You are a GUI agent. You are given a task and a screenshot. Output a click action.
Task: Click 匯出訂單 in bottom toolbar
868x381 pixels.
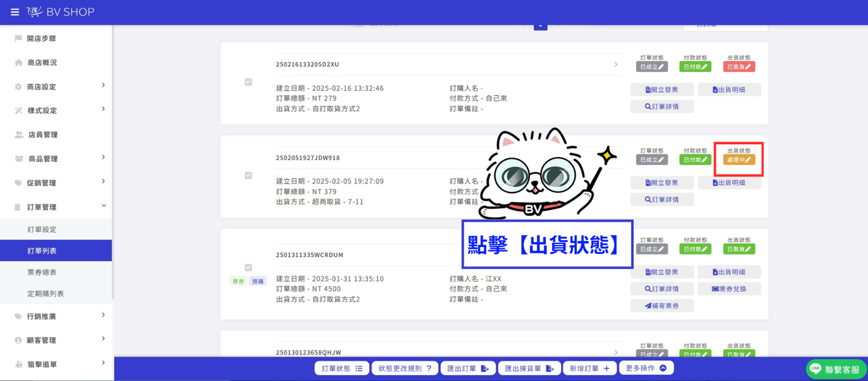467,368
